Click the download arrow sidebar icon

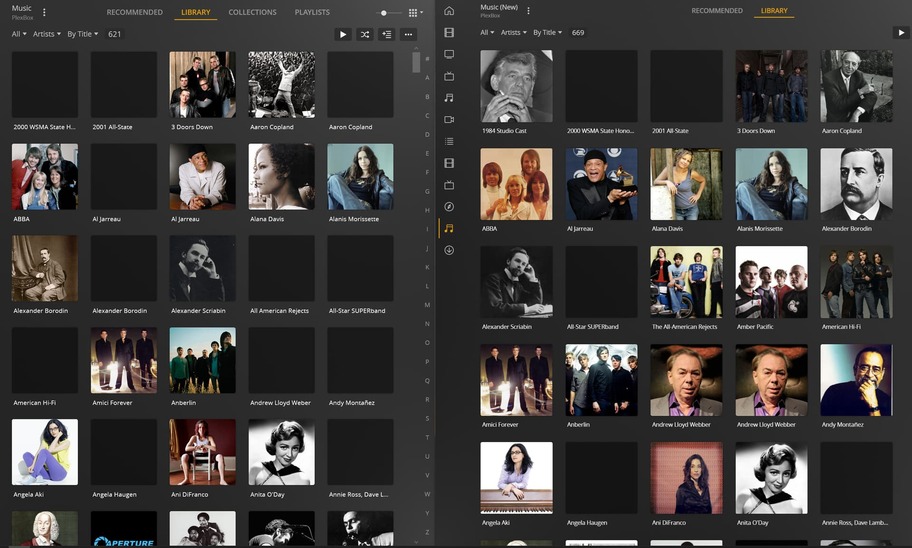tap(449, 250)
